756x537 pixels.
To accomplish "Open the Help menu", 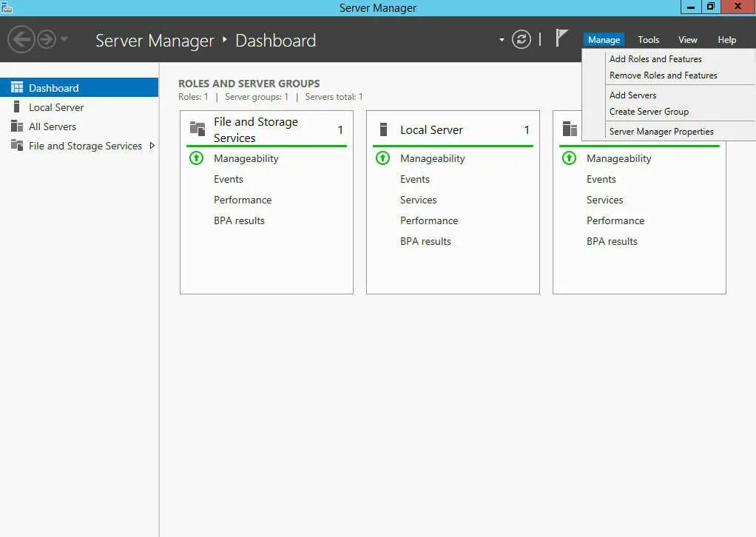I will point(726,40).
